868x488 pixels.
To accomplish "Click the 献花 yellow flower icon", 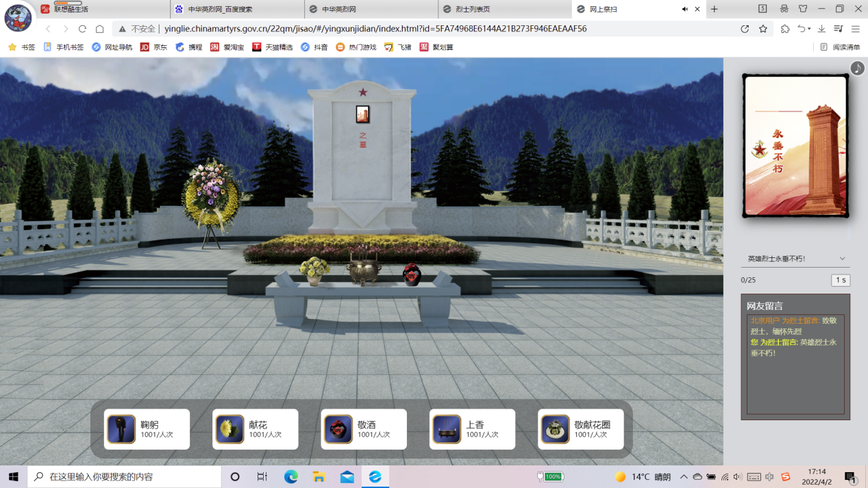I will [x=230, y=429].
